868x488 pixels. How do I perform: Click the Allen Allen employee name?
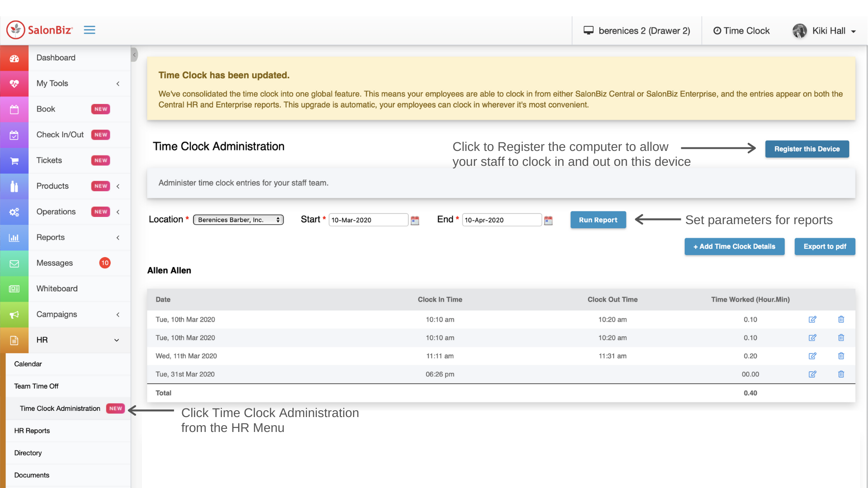pos(169,271)
